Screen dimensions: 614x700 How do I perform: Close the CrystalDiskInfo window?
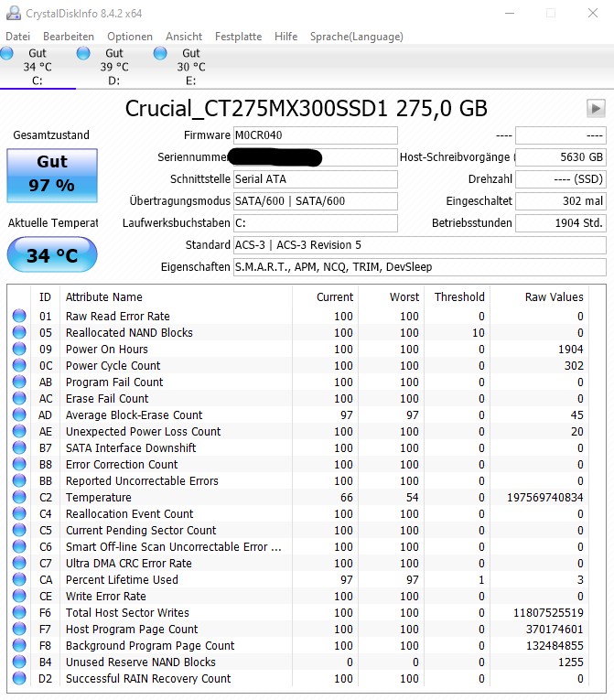point(593,13)
